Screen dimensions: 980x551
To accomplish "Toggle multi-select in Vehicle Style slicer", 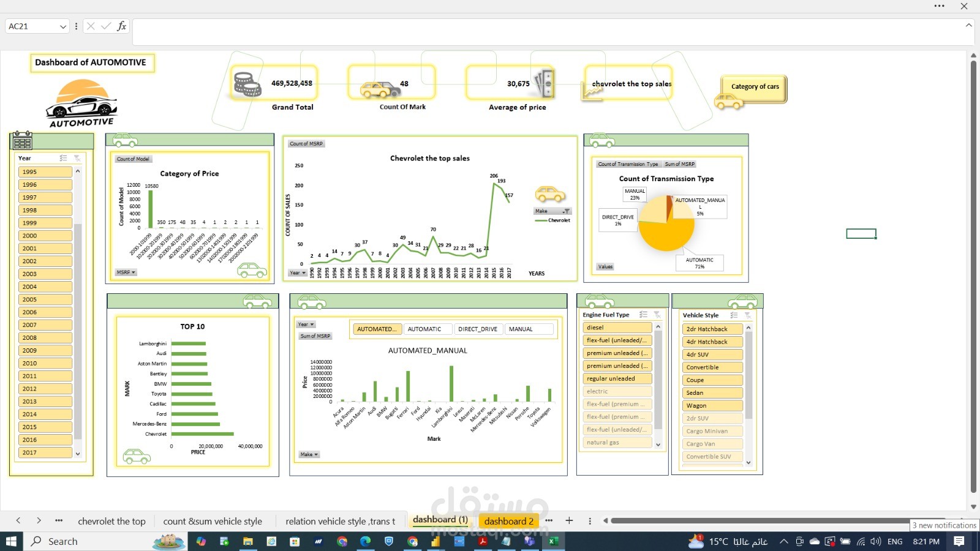I will [x=734, y=315].
